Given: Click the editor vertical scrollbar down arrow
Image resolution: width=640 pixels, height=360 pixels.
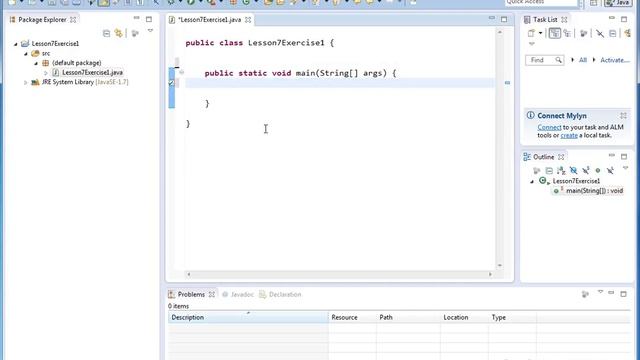Looking at the screenshot, I should [x=500, y=266].
